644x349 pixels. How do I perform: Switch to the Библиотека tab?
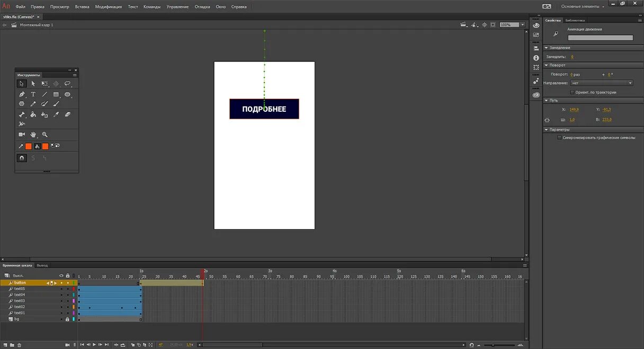coord(575,20)
